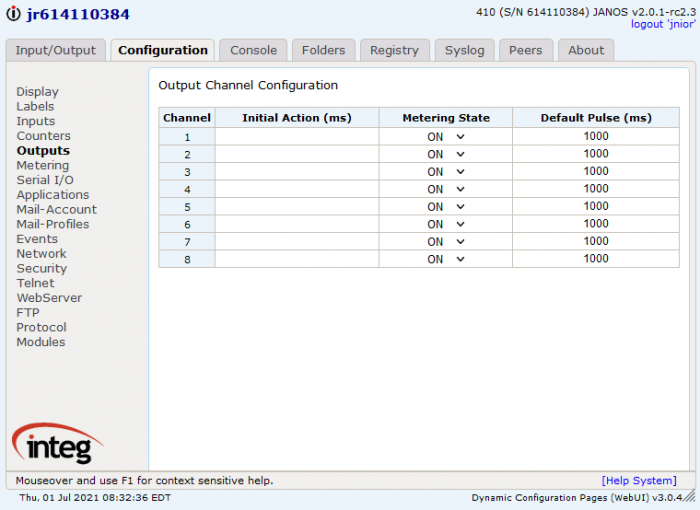Open Metering State dropdown for channel 4
700x510 pixels.
446,189
